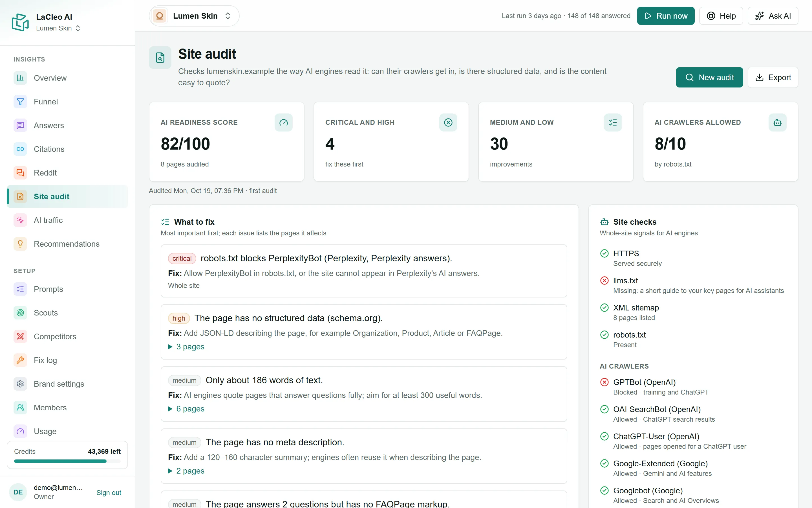Open the Reddit sidebar icon
This screenshot has width=812, height=508.
point(20,173)
